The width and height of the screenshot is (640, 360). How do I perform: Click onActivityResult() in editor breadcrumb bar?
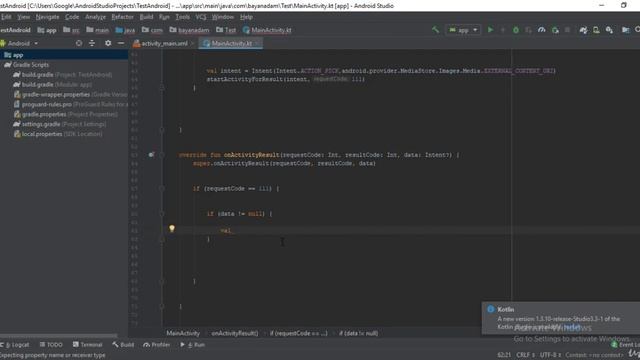[x=235, y=333]
